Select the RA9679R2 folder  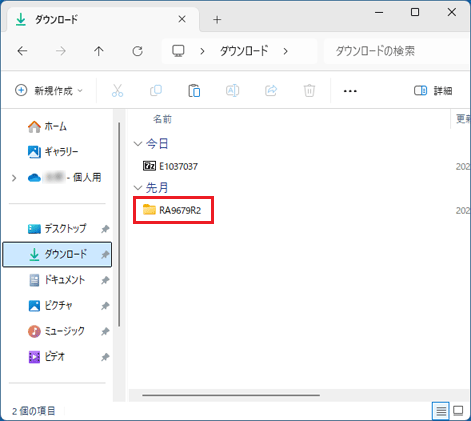click(172, 210)
